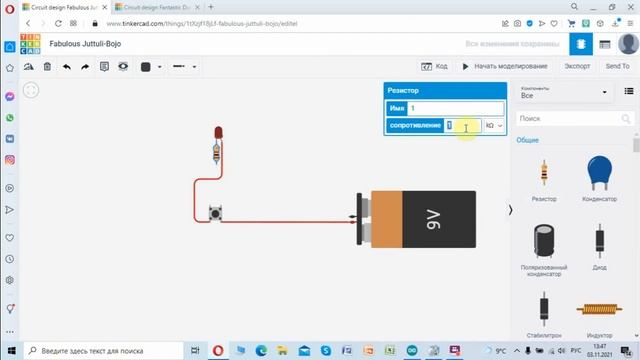Click the Экспорт button
The image size is (640, 360).
pyautogui.click(x=577, y=66)
